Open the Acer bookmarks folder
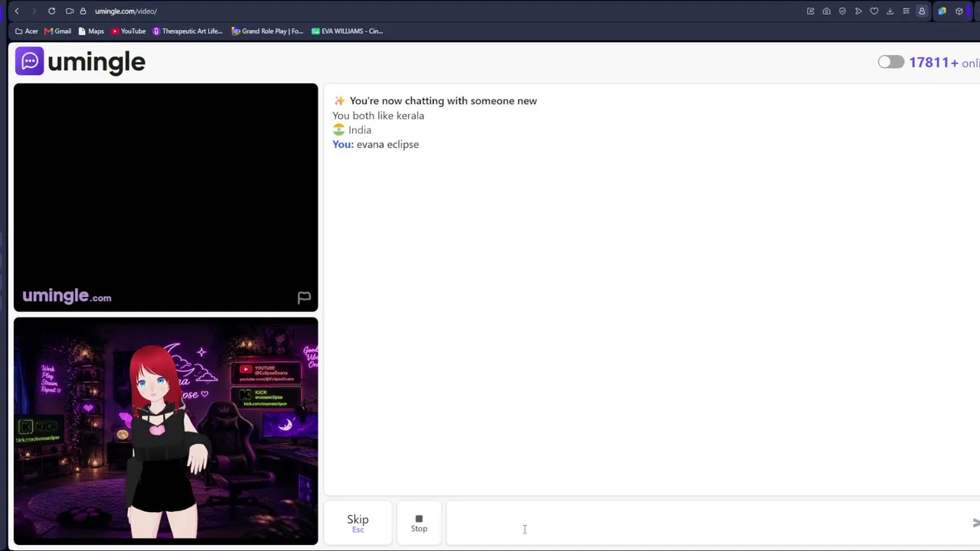This screenshot has height=551, width=980. tap(27, 31)
